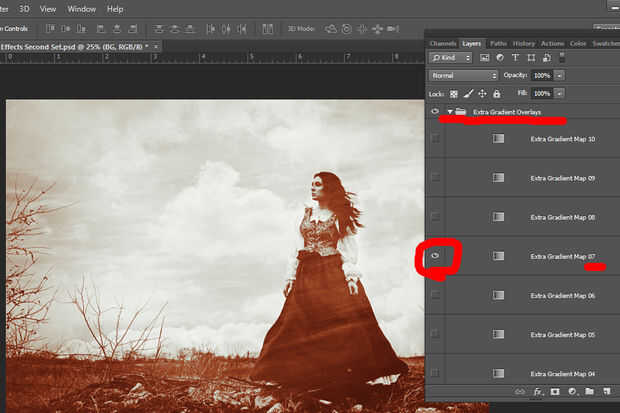Image resolution: width=620 pixels, height=413 pixels.
Task: Hide Extra Gradient Map 07 layer
Action: coord(435,256)
